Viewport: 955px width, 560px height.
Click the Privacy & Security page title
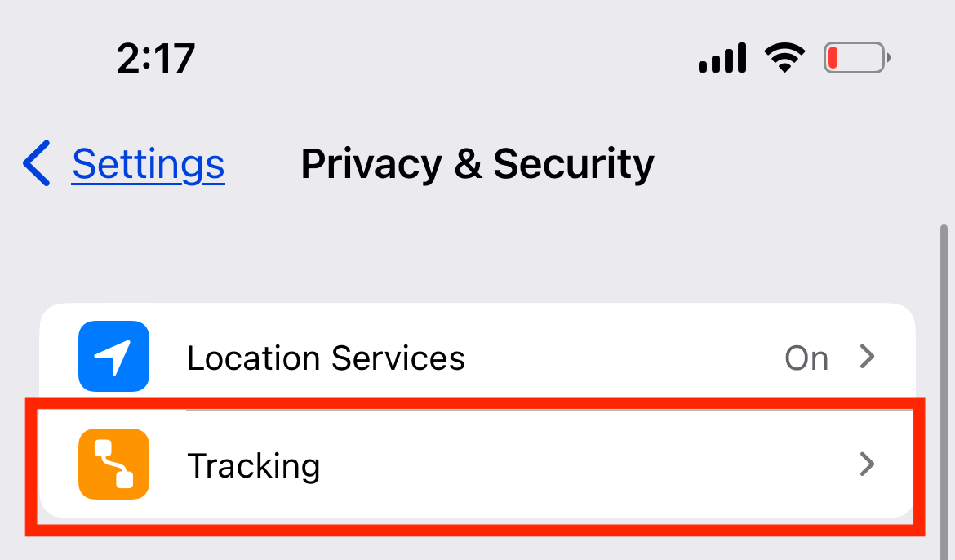477,164
